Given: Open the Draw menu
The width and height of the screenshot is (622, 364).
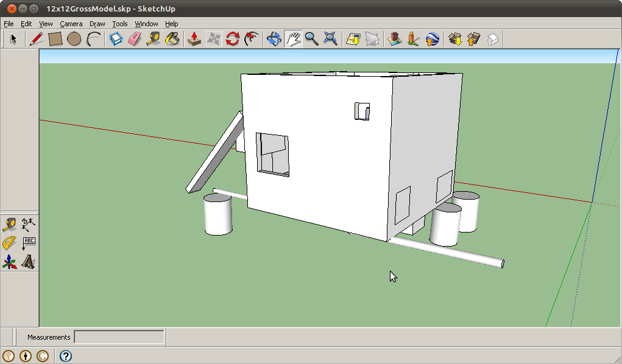Looking at the screenshot, I should click(97, 24).
